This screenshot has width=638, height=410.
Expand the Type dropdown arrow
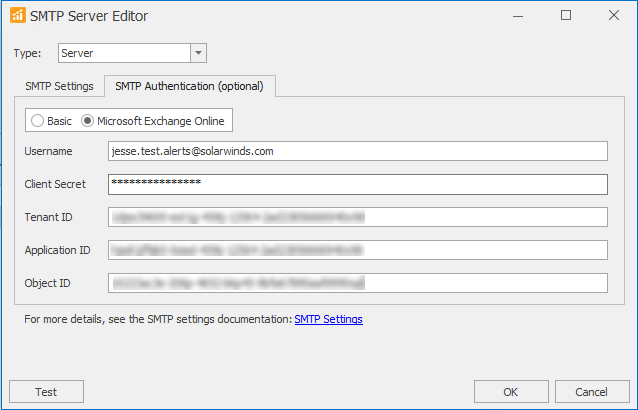pos(198,53)
